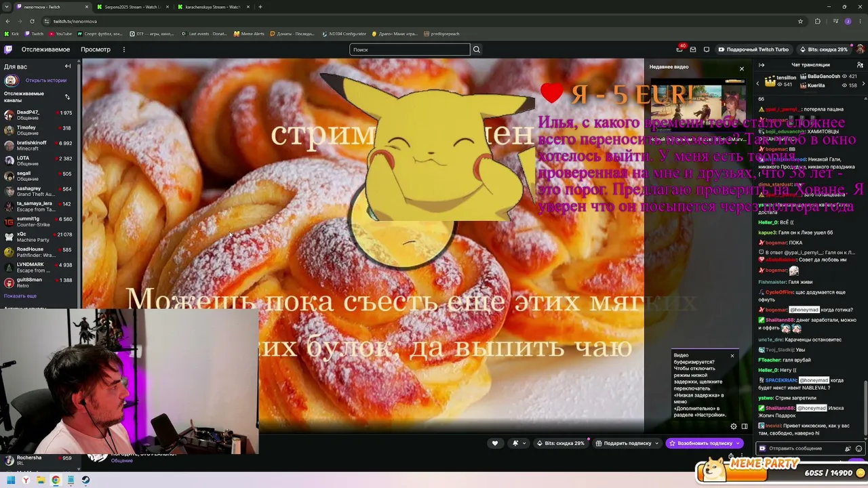
Task: Open the Windows Start menu
Action: [11, 480]
